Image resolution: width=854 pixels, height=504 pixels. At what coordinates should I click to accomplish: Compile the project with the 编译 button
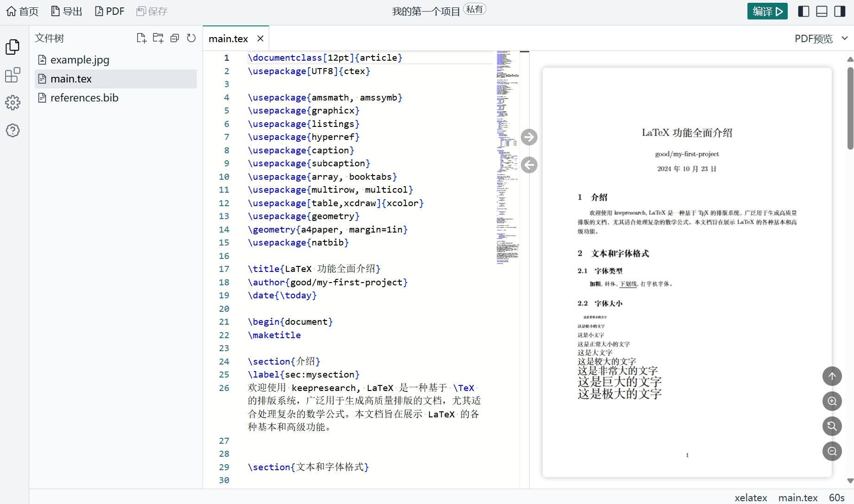(x=767, y=11)
